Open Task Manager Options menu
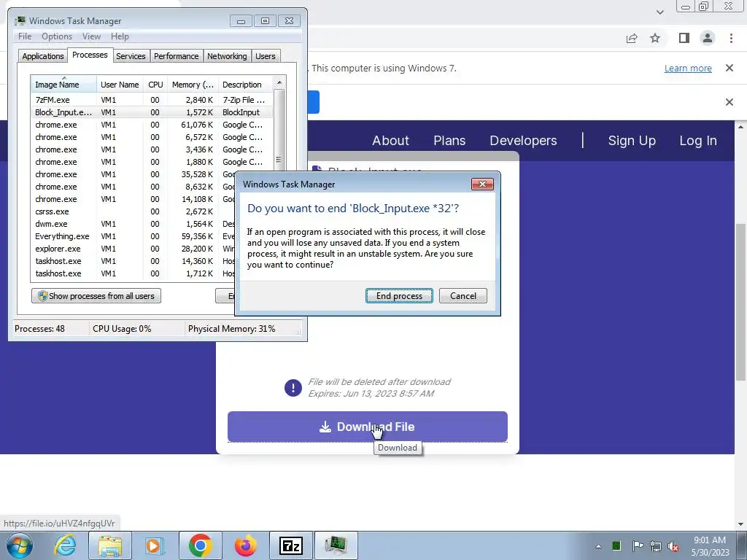This screenshot has width=747, height=560. click(57, 36)
